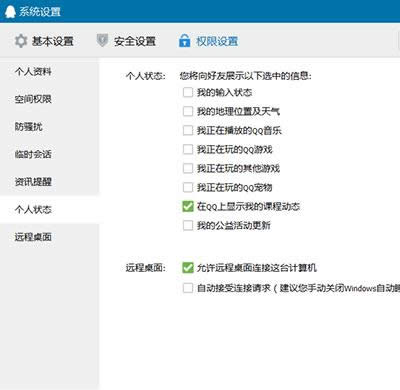Open the 基本设置 tab

tap(44, 41)
